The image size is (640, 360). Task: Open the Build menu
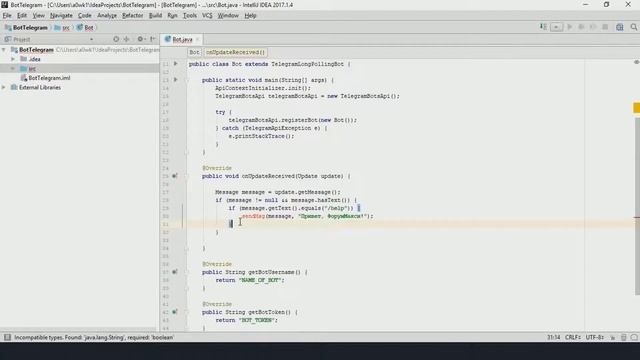point(155,16)
